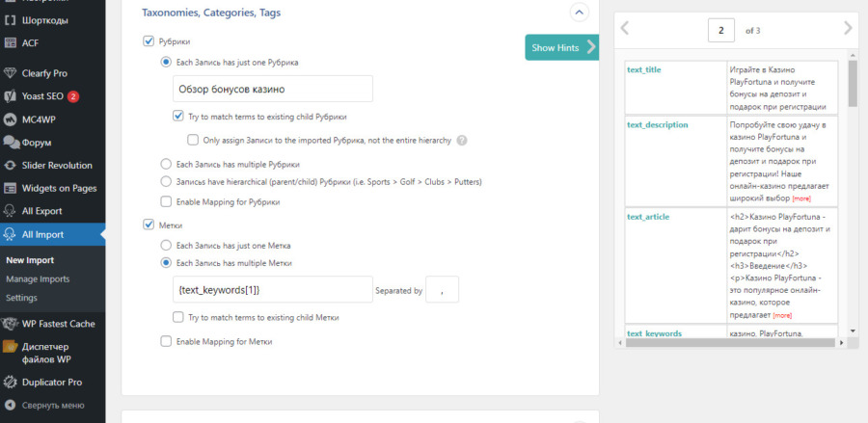Click the Свернуть меню collapse arrow icon
This screenshot has width=868, height=423.
point(10,406)
